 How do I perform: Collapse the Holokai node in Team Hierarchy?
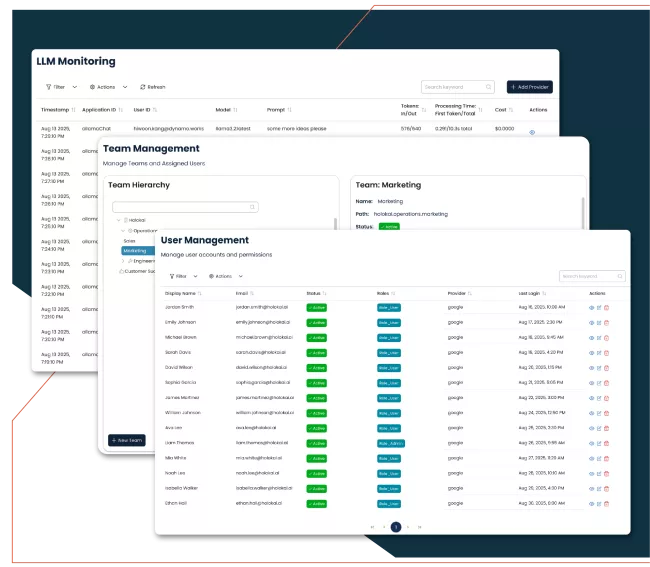[117, 220]
